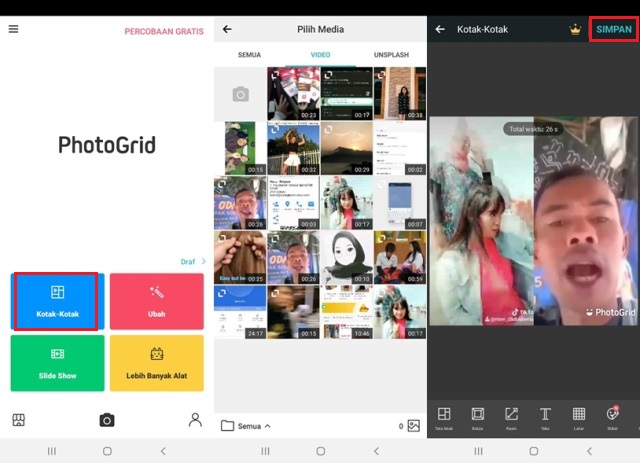The height and width of the screenshot is (463, 640).
Task: Tap the Total waktu: 26 s label
Action: coord(533,129)
